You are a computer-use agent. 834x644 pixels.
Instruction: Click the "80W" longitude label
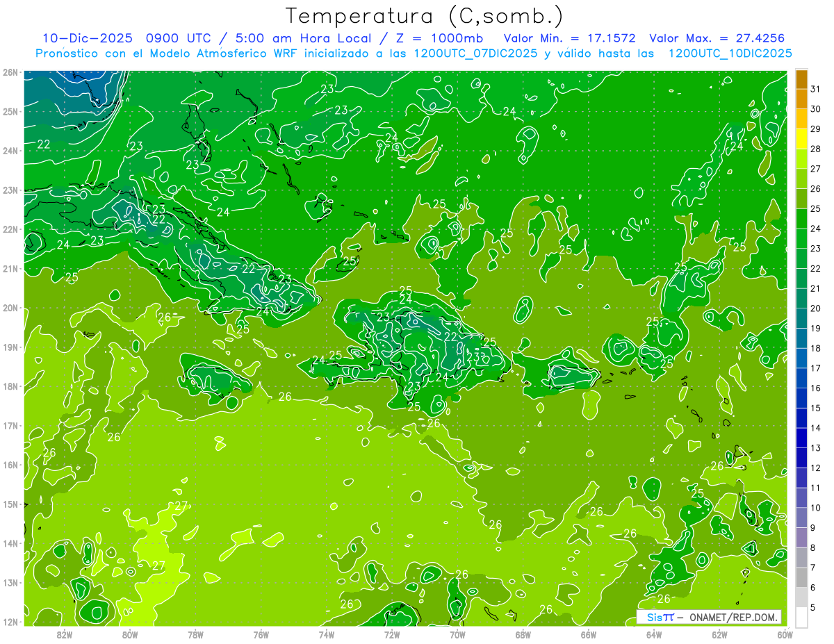pyautogui.click(x=130, y=634)
